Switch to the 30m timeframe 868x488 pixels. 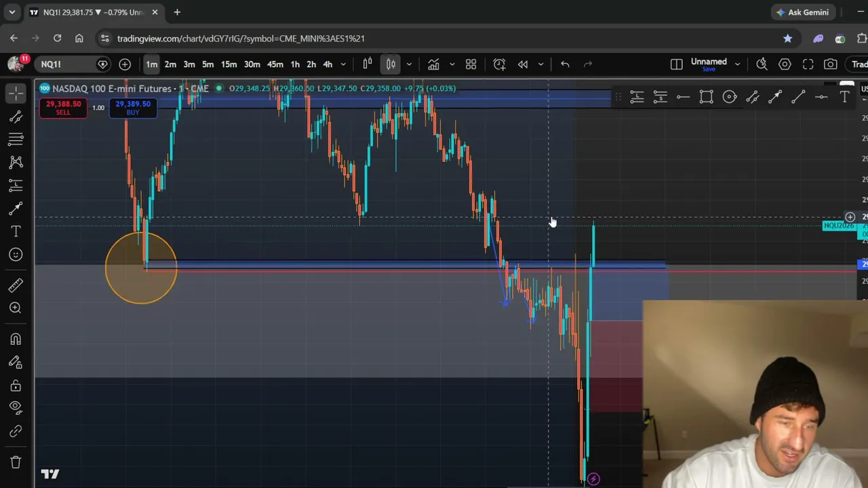tap(252, 64)
